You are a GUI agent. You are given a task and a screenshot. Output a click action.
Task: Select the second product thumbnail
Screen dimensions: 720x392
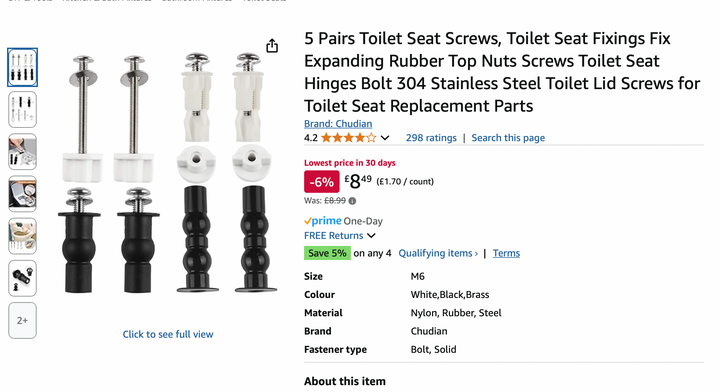coord(22,109)
